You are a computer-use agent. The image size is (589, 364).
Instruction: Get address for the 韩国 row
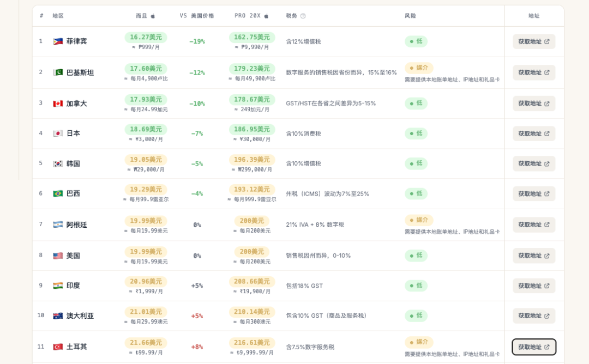click(x=534, y=163)
